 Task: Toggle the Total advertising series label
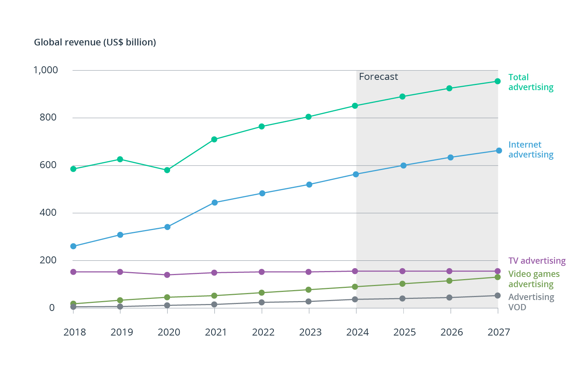[x=530, y=82]
